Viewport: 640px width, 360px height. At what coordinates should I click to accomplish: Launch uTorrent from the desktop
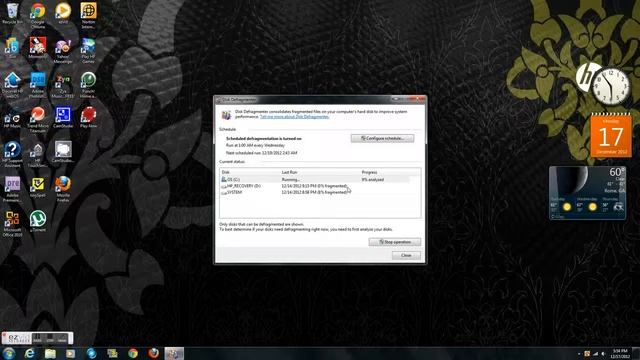38,221
